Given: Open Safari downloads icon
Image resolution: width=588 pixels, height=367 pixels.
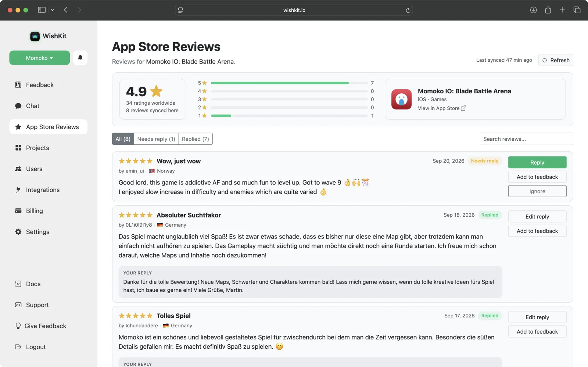Looking at the screenshot, I should pyautogui.click(x=533, y=10).
